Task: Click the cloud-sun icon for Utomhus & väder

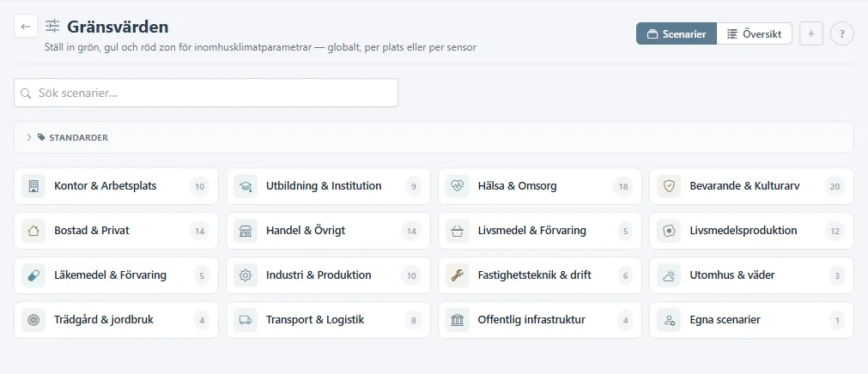Action: click(669, 275)
